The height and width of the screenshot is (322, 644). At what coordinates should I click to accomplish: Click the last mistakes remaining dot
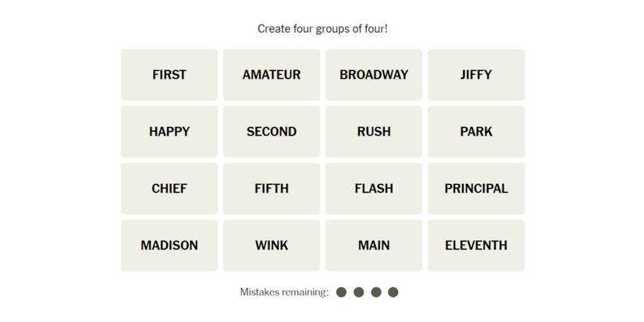pyautogui.click(x=393, y=292)
